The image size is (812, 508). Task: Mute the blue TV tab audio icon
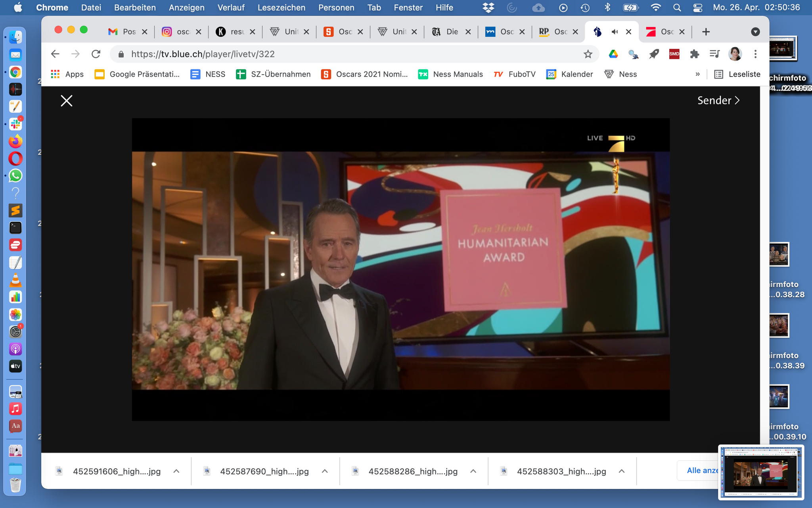[615, 32]
